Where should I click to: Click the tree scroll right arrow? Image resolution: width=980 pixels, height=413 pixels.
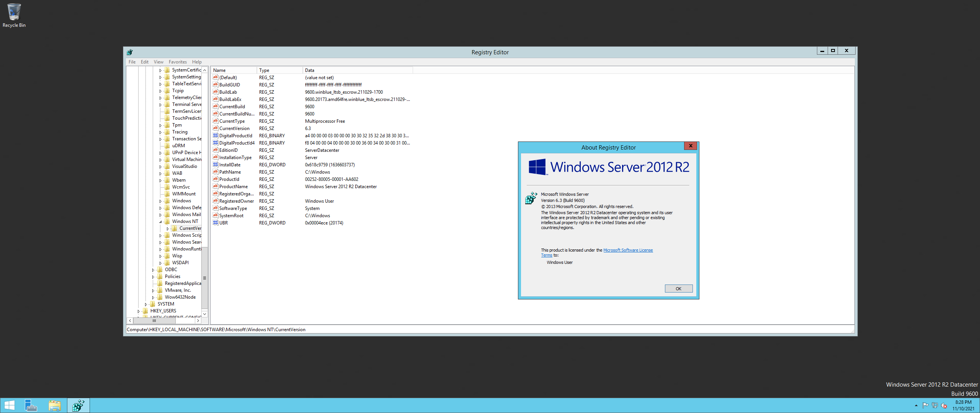(x=198, y=320)
